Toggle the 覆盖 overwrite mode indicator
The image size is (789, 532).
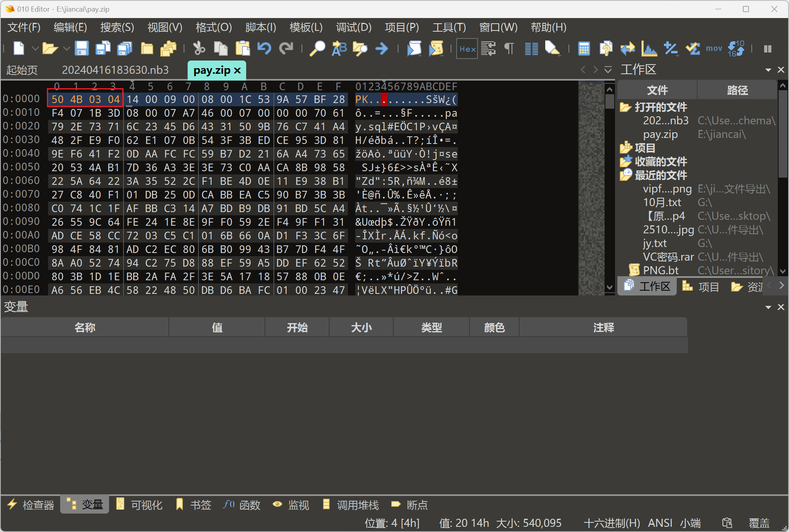click(x=759, y=523)
